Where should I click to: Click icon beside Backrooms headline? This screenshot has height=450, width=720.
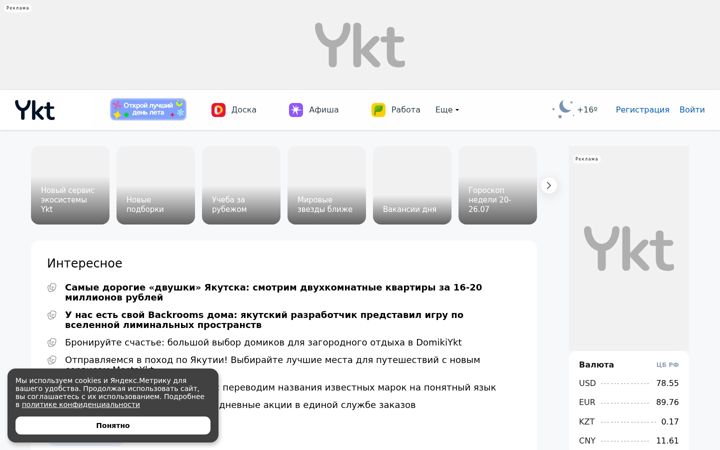pos(52,315)
